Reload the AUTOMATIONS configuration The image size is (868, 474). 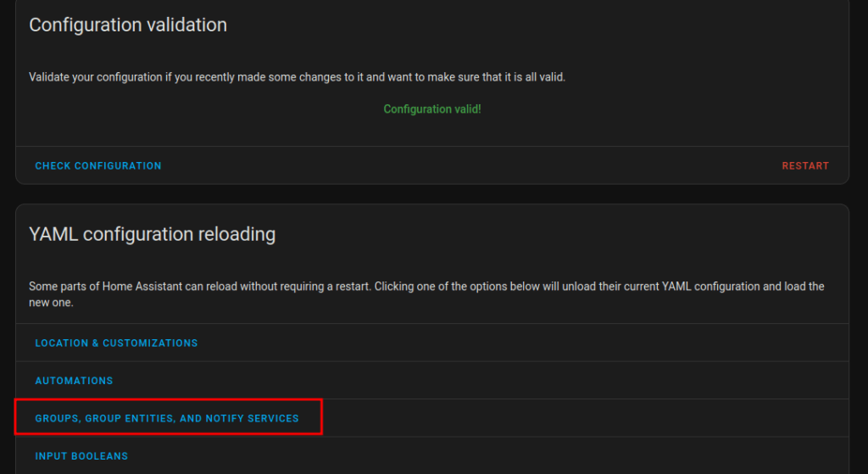(431, 381)
